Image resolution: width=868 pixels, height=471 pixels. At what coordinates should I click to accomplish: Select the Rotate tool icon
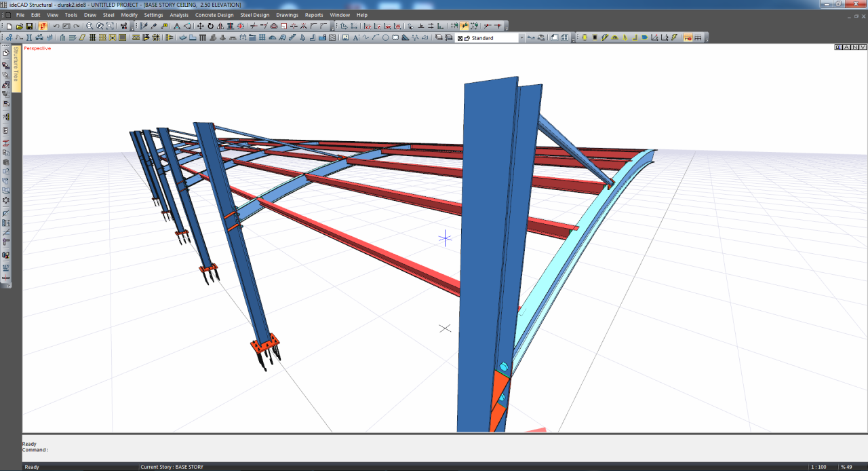pos(210,26)
